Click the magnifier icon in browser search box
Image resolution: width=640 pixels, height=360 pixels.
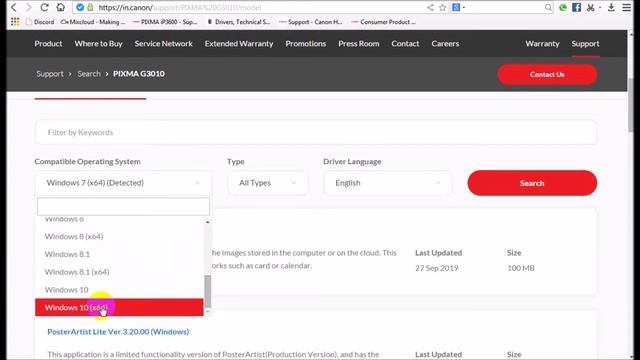pos(548,7)
